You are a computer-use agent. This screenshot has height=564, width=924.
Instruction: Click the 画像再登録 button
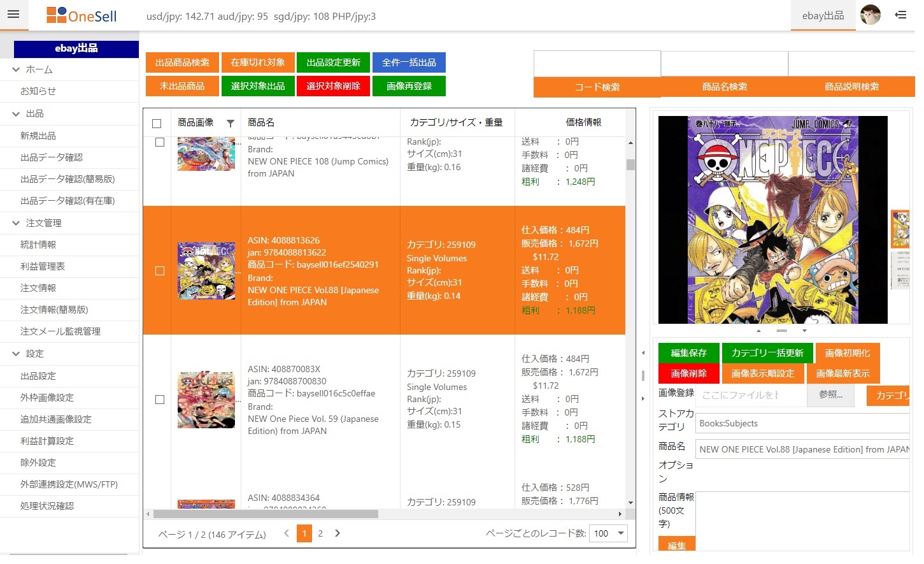pyautogui.click(x=409, y=86)
